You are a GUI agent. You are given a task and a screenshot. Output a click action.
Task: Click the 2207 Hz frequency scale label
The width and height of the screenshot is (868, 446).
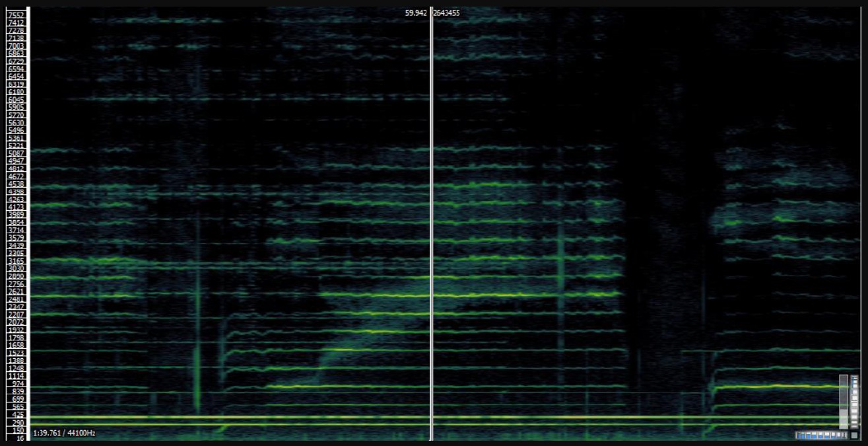[16, 315]
